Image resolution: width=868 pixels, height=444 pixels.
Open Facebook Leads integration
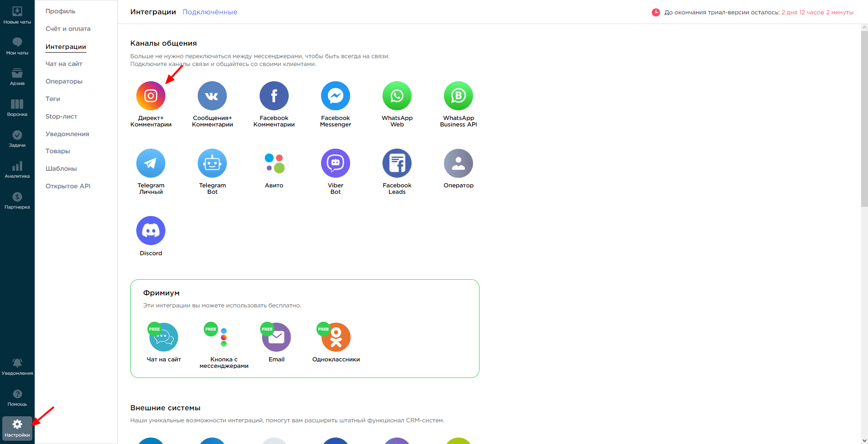point(397,163)
